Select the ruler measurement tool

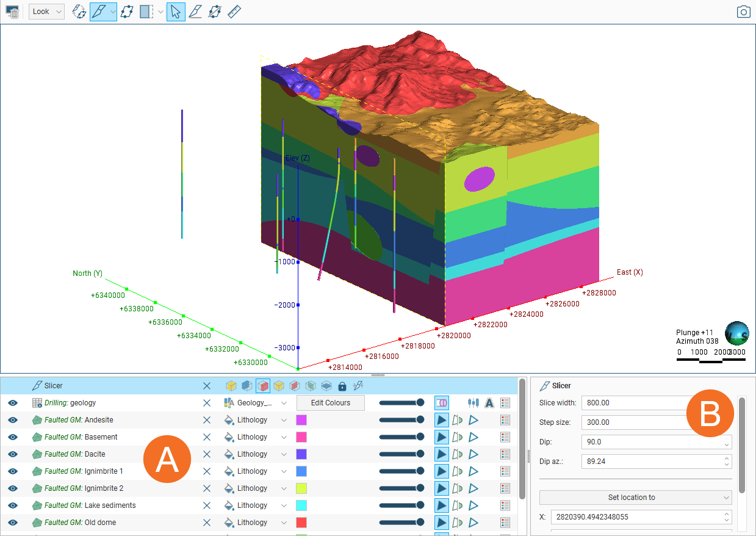coord(234,12)
